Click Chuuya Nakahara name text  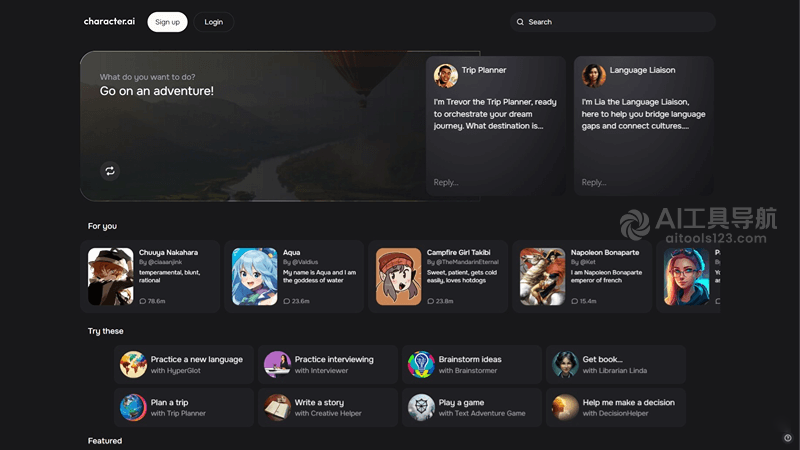(x=168, y=253)
